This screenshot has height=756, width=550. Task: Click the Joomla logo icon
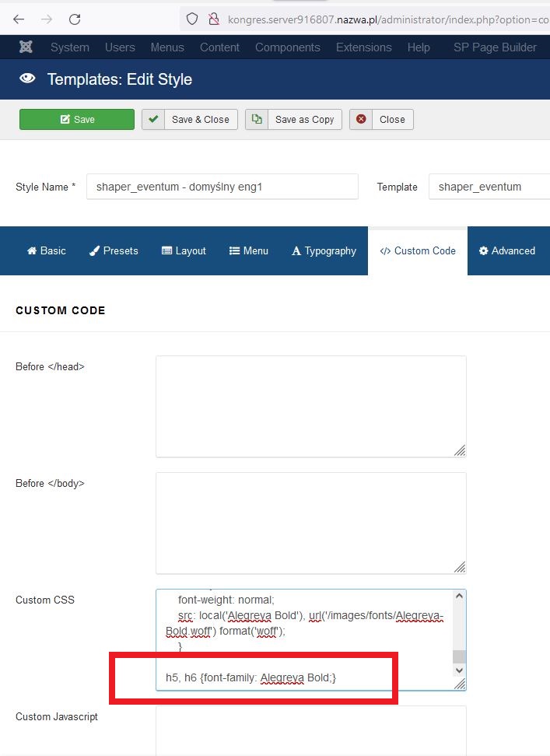(26, 47)
